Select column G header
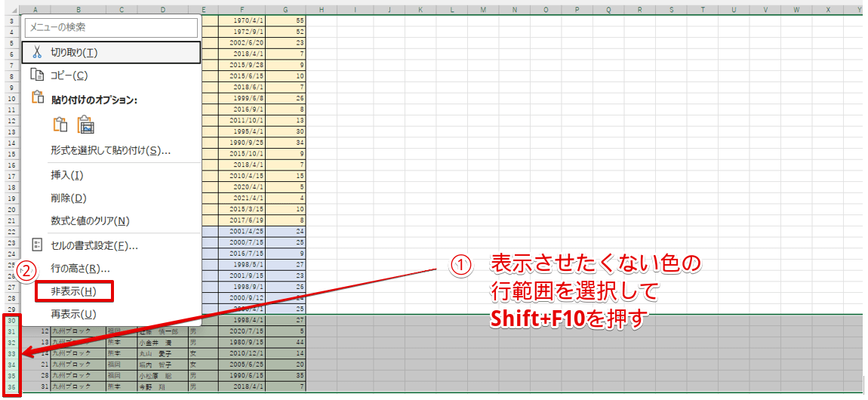This screenshot has width=868, height=400. (285, 10)
